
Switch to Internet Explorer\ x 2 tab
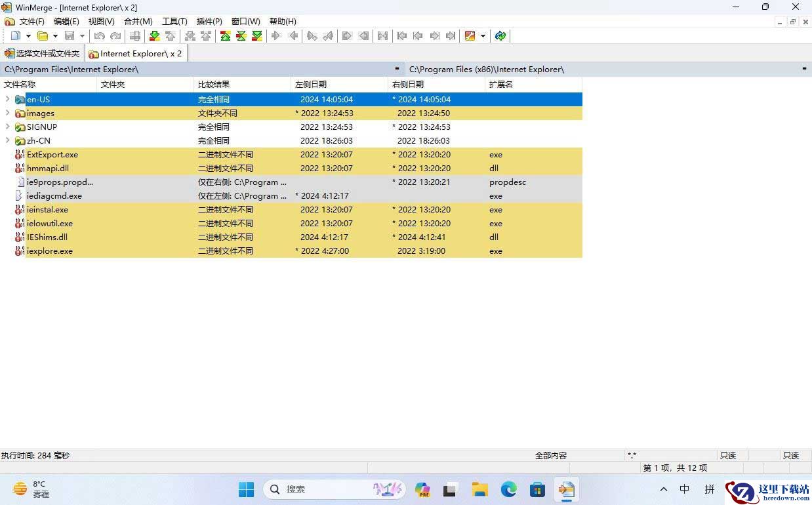136,54
